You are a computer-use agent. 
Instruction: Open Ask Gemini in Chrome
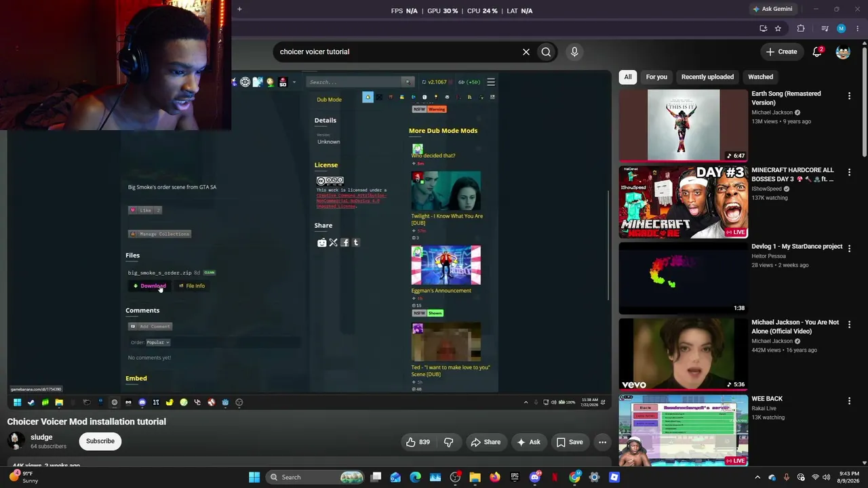[772, 9]
